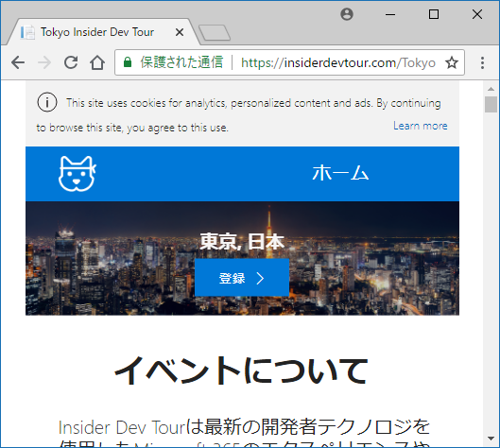The width and height of the screenshot is (500, 448).
Task: Open a new browser tab
Action: (x=215, y=32)
